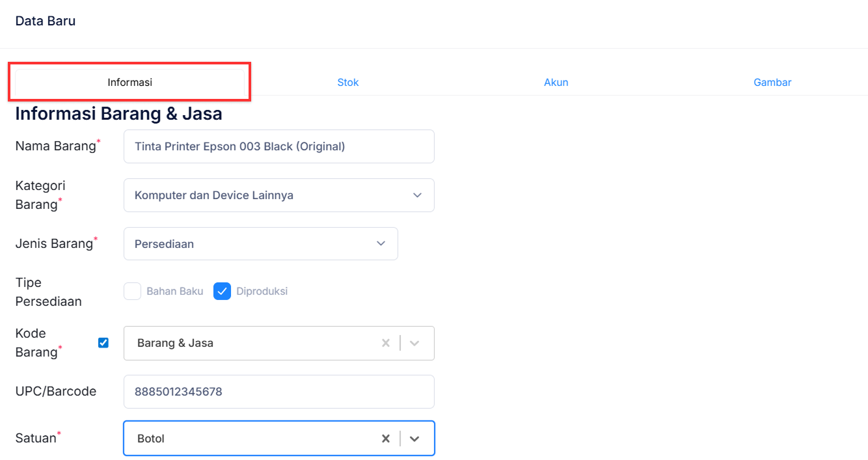Focus the UPC/Barcode input field
Image resolution: width=868 pixels, height=460 pixels.
point(278,392)
